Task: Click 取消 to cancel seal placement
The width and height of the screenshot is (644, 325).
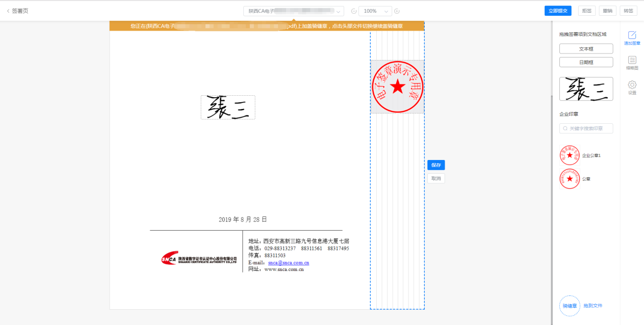Action: coord(436,178)
